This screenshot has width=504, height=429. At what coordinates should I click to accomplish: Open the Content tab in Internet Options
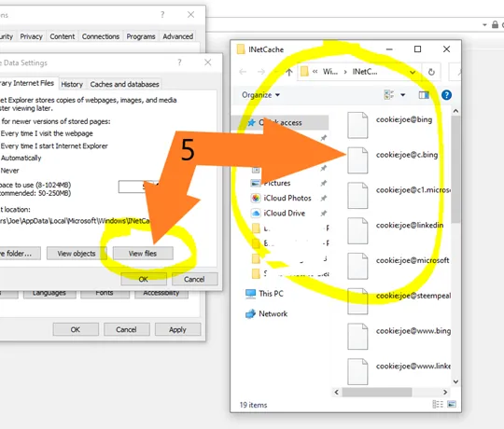click(x=62, y=36)
